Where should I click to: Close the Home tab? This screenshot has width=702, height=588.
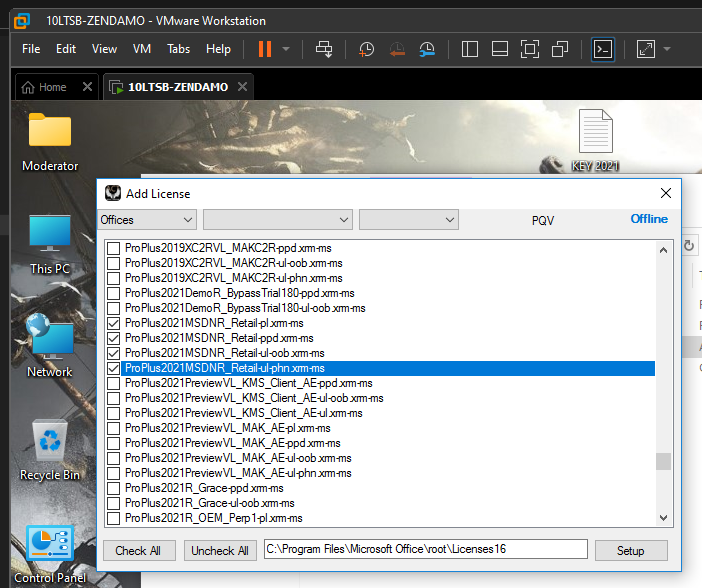pyautogui.click(x=87, y=86)
